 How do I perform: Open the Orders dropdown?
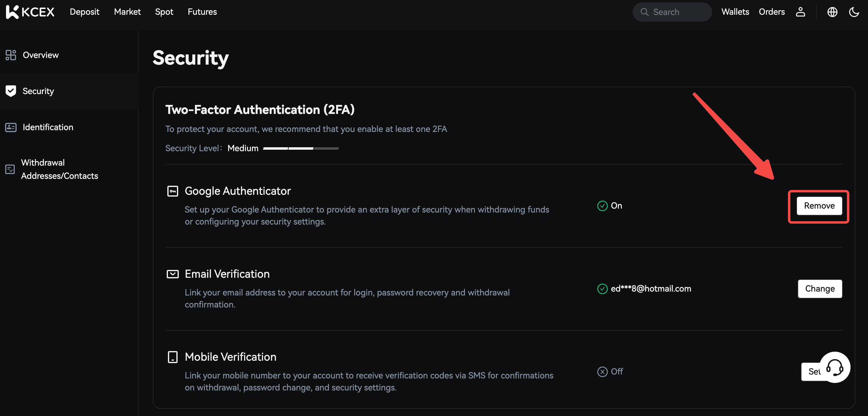click(x=771, y=12)
